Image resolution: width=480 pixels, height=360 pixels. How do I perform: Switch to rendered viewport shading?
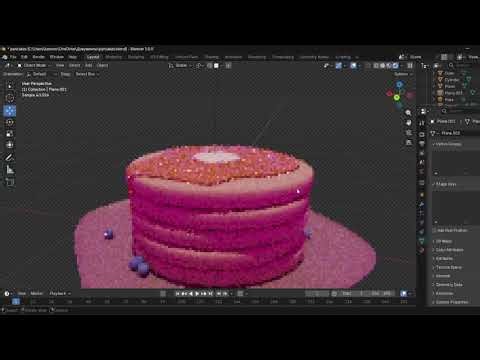tap(395, 66)
